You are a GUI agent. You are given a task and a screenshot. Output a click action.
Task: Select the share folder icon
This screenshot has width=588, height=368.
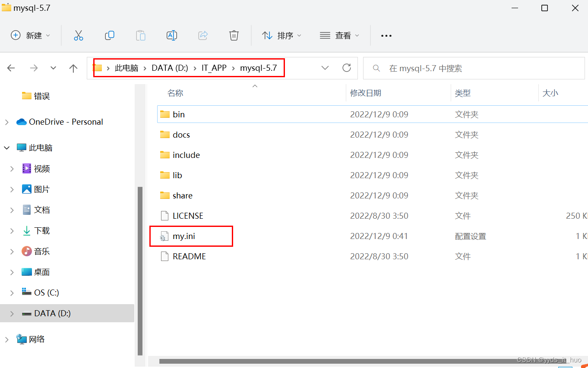click(x=164, y=195)
